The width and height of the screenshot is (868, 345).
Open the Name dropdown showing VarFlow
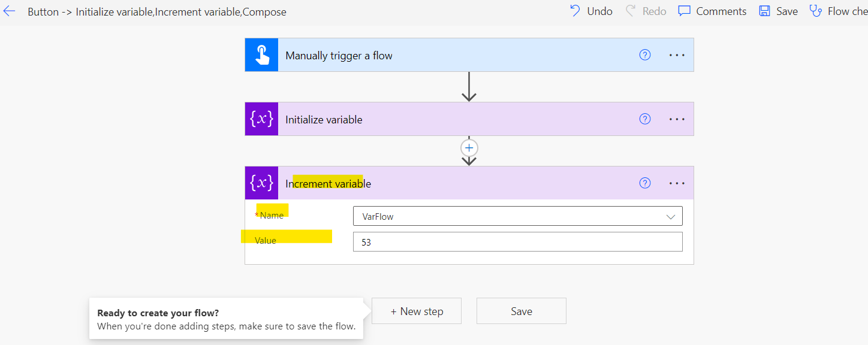coord(517,216)
